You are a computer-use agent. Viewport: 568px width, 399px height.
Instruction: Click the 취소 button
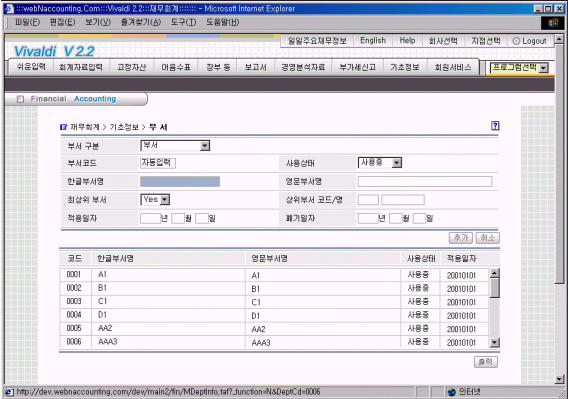pyautogui.click(x=488, y=238)
